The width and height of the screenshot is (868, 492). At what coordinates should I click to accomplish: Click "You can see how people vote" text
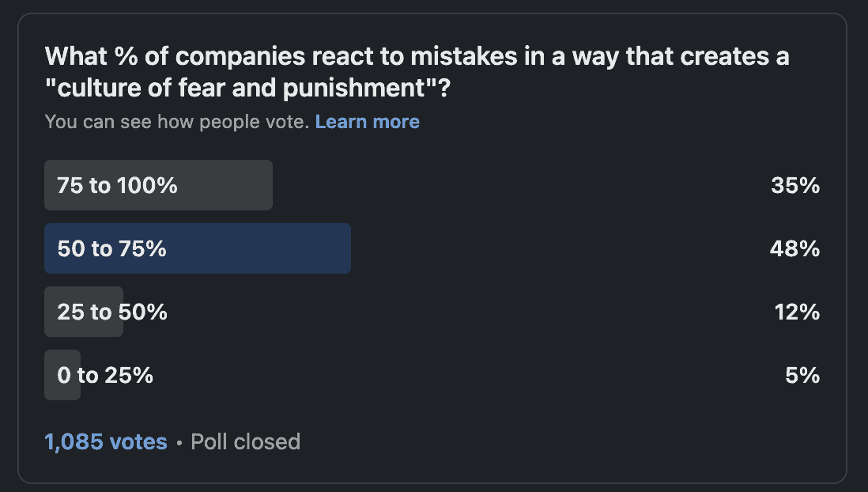pyautogui.click(x=176, y=121)
